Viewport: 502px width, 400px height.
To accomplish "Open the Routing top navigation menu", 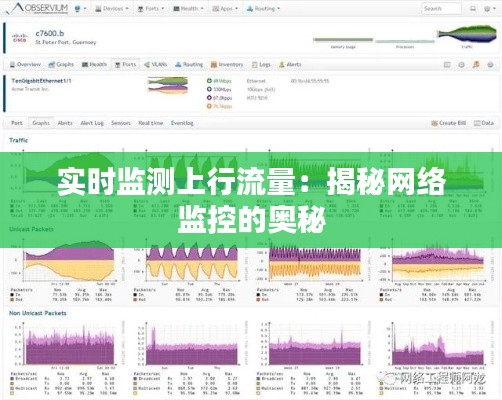I will click(x=263, y=9).
